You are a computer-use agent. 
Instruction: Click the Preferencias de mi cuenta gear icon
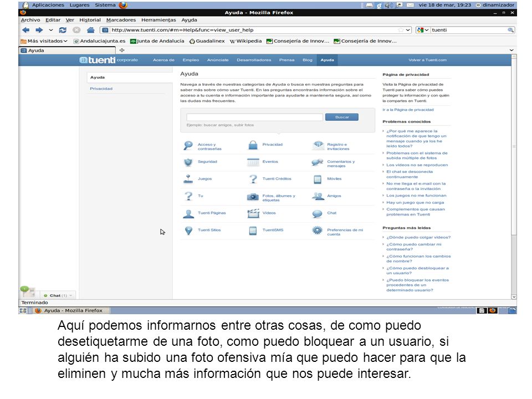pyautogui.click(x=317, y=231)
